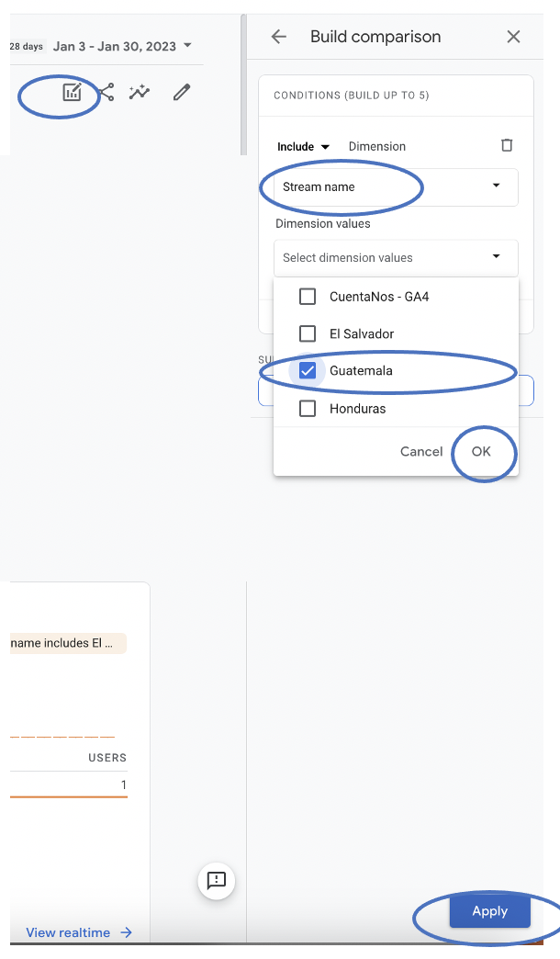Check the CuentaNos - GA4 checkbox
This screenshot has height=959, width=560.
click(308, 297)
